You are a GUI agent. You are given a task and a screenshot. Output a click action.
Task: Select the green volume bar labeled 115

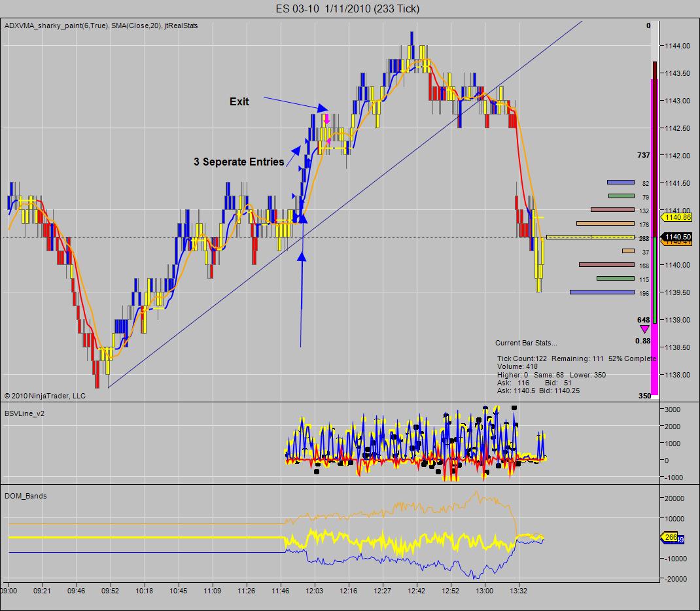[616, 279]
